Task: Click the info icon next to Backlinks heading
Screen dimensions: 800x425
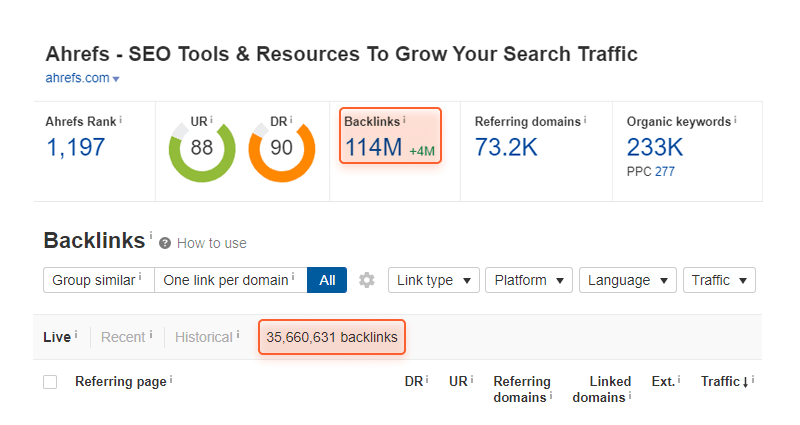Action: point(151,236)
